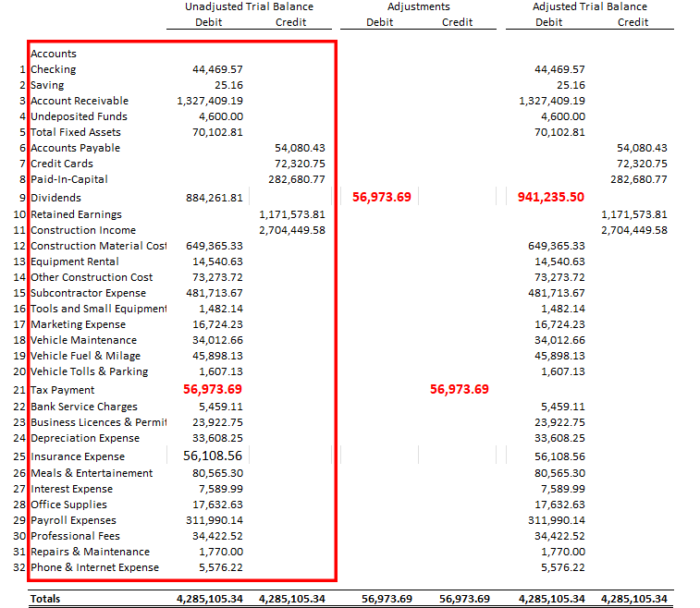Viewport: 700px width, 608px height.
Task: Select the Tax Payment label
Action: coord(63,390)
